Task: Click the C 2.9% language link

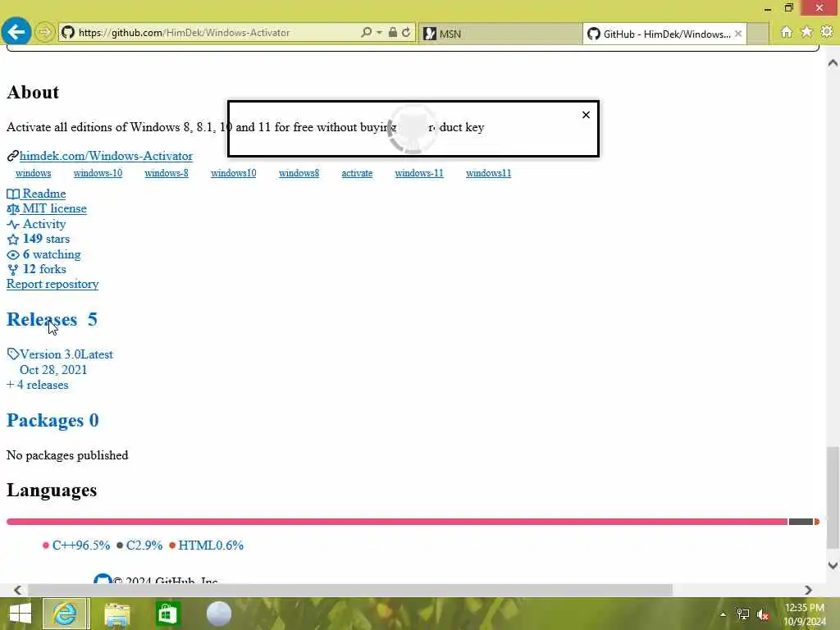Action: pos(139,546)
